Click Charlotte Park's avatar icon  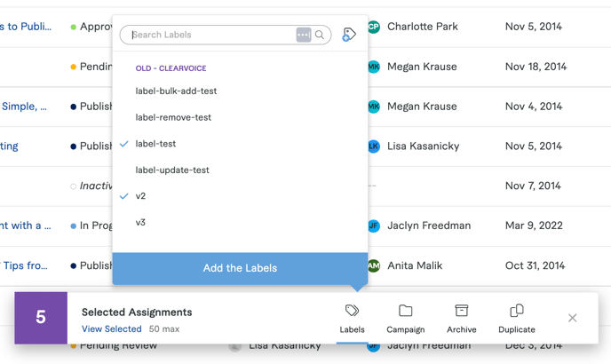(x=374, y=27)
